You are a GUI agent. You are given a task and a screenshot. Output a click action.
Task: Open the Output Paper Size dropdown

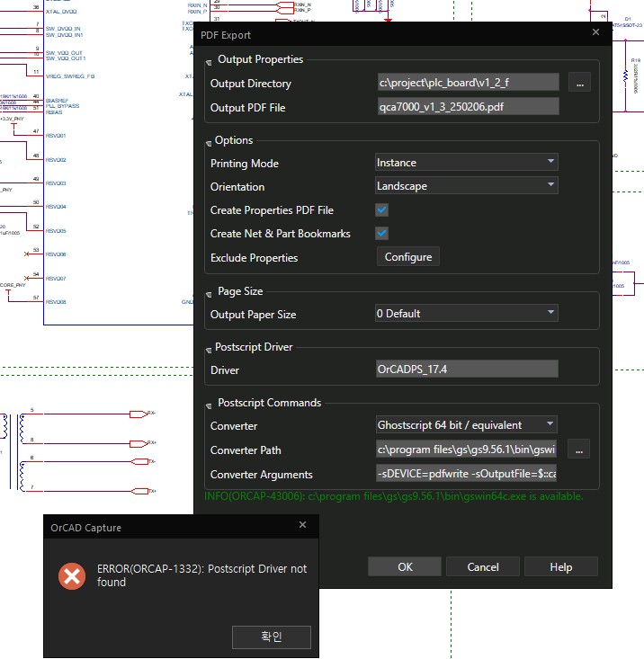(x=466, y=313)
